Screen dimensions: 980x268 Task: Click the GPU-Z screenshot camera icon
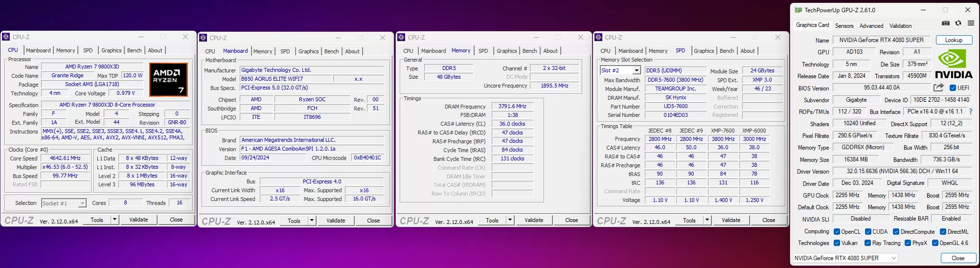tap(946, 23)
